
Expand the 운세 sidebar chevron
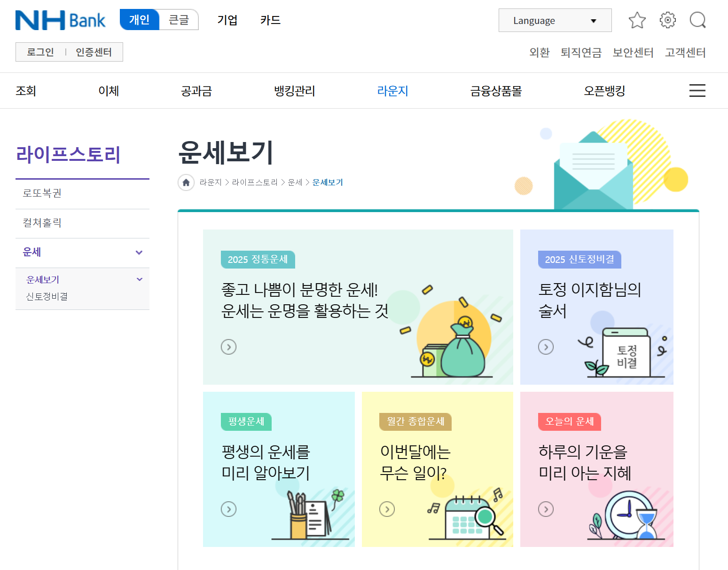coord(139,253)
